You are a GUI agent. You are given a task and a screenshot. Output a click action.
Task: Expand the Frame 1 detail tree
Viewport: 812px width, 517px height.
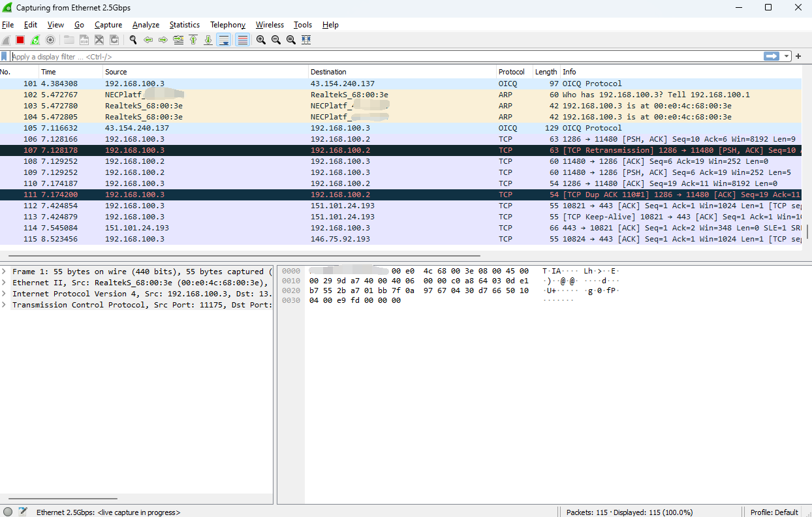4,272
